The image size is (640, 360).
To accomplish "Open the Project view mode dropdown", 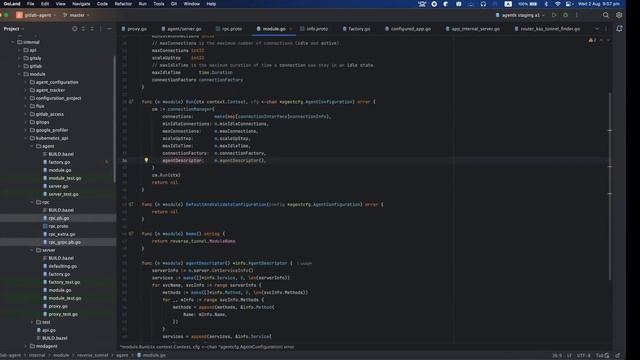I will 14,29.
